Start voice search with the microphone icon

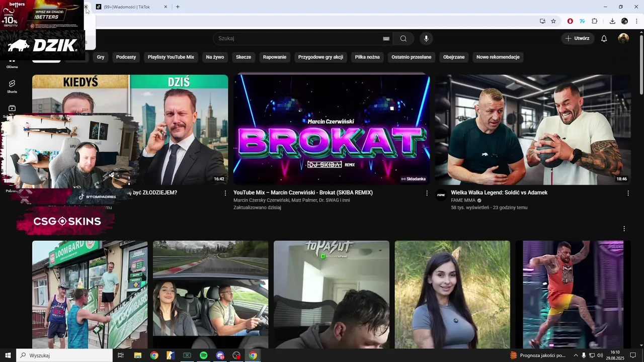pos(426,38)
